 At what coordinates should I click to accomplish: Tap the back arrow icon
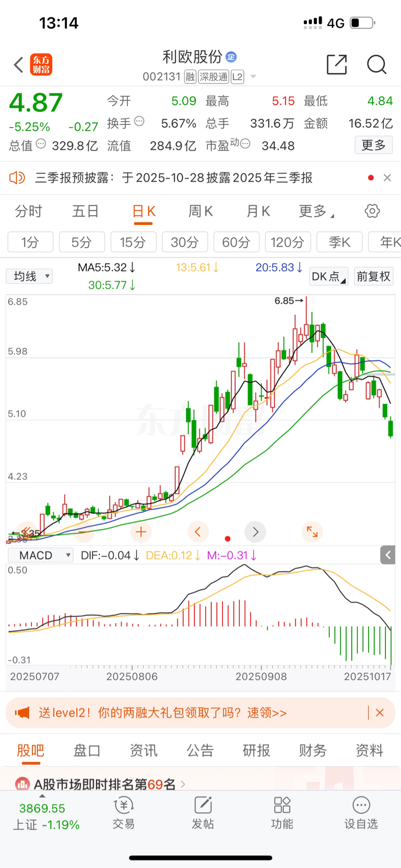click(x=19, y=65)
